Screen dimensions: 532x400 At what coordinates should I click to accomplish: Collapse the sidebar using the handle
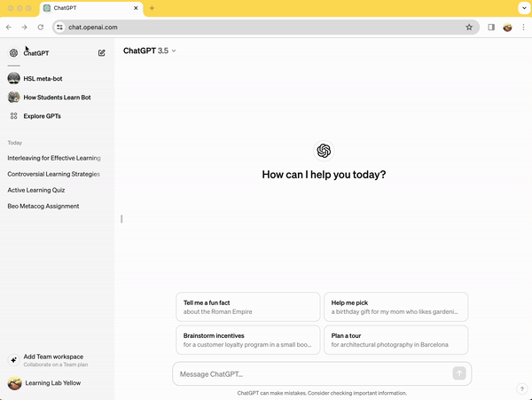coord(121,219)
